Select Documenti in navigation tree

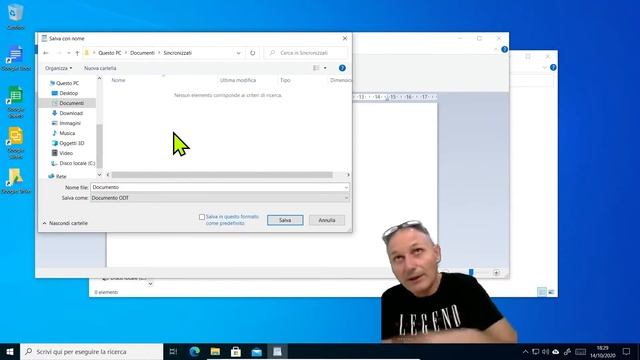[x=67, y=103]
